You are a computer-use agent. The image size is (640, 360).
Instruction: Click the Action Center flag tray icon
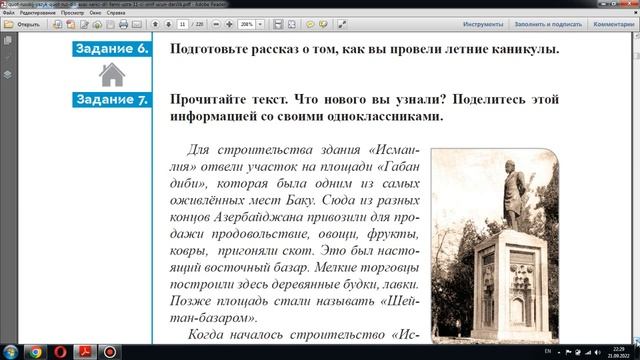click(x=568, y=352)
